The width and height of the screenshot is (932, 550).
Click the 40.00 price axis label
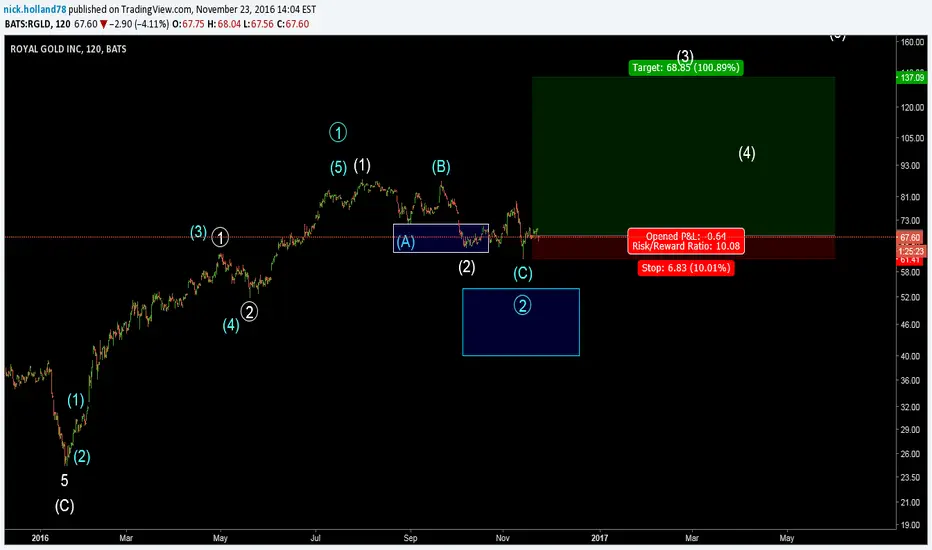(x=910, y=356)
